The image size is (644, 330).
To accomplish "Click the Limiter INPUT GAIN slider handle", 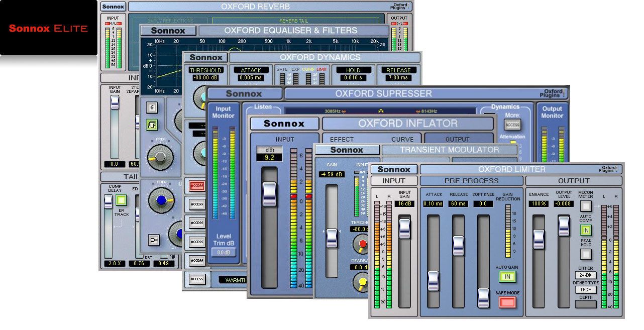I will pyautogui.click(x=404, y=229).
